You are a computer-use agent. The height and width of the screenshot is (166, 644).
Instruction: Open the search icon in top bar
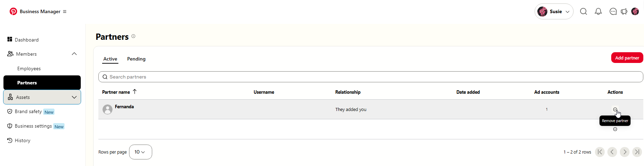(583, 11)
